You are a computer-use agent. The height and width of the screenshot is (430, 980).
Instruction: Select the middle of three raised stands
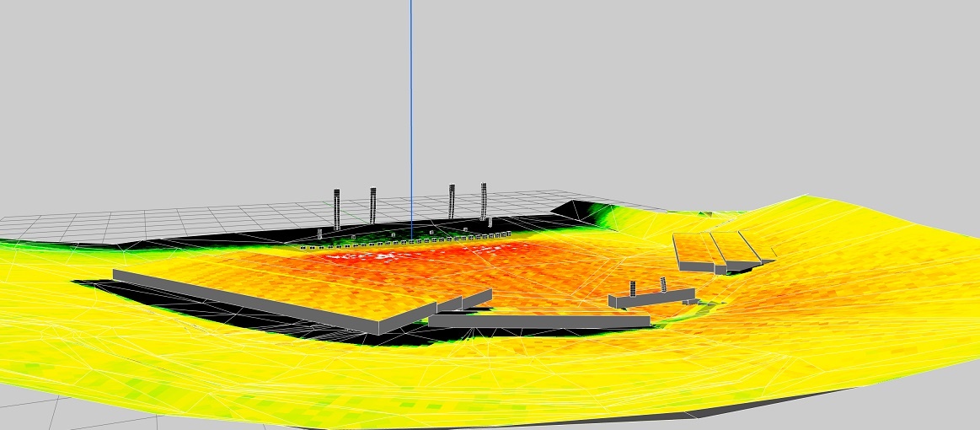(726, 248)
